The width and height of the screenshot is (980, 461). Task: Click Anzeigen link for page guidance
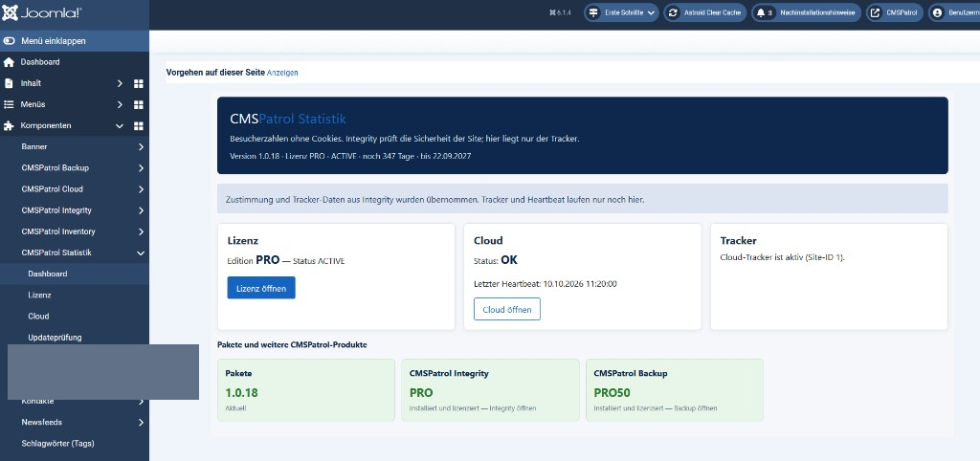tap(282, 73)
